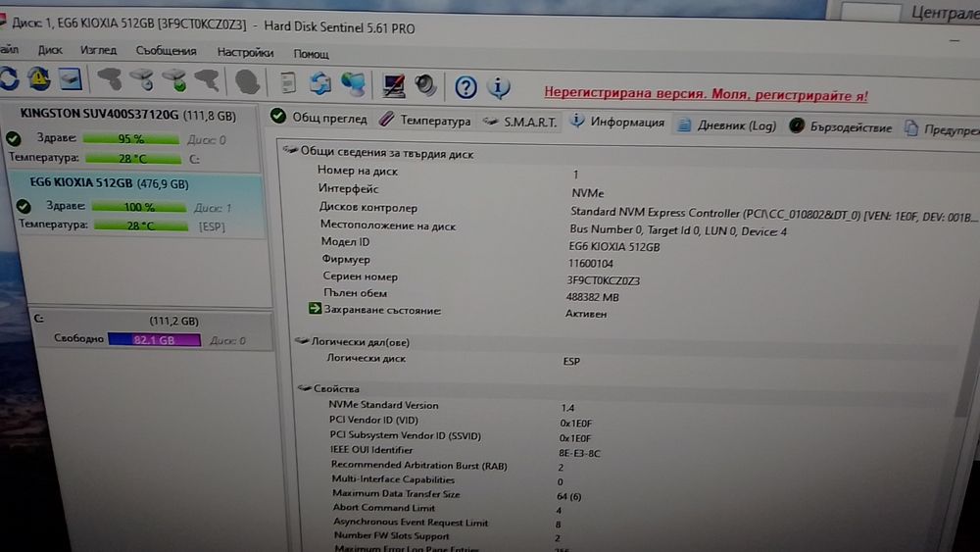Open the Диск menu
The height and width of the screenshot is (552, 980).
point(50,50)
